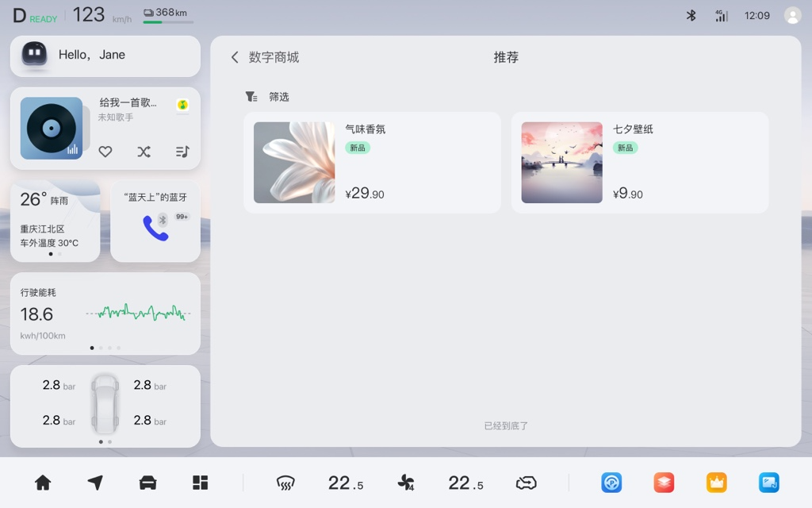
Task: Click 新品 badge on 气味香氛
Action: [x=358, y=148]
